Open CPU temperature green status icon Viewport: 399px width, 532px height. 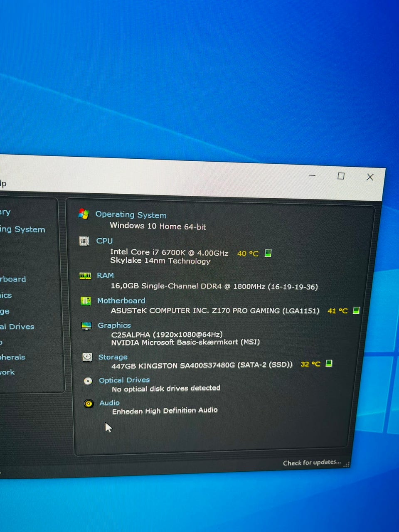click(x=268, y=253)
